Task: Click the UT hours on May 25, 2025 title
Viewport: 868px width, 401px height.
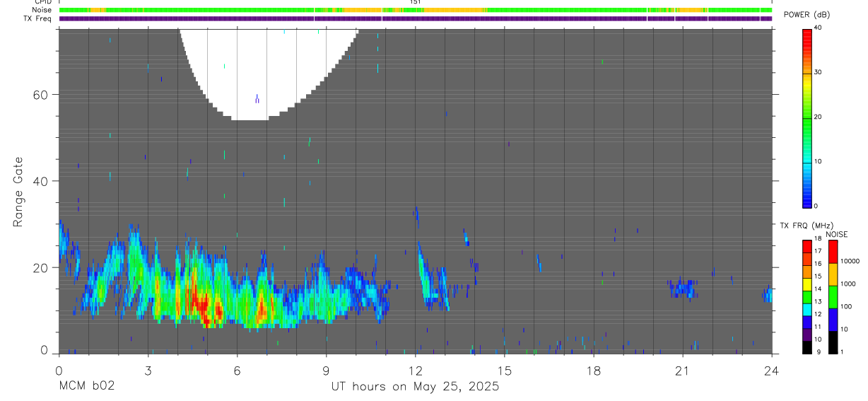Action: 416,386
